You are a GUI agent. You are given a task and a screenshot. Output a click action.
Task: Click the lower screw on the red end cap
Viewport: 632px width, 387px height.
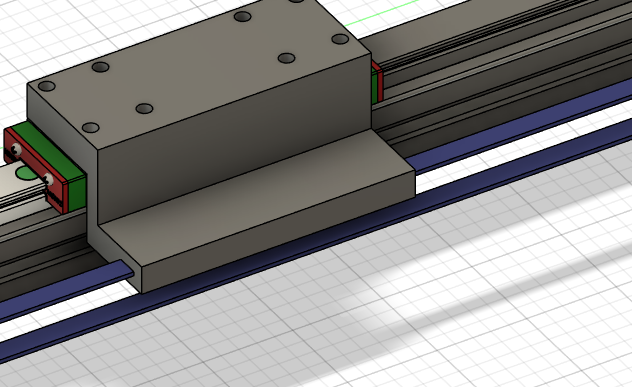48,179
